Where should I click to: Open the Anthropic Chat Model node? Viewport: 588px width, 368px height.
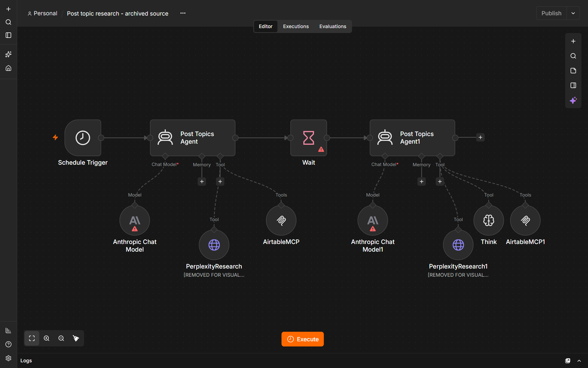point(135,220)
